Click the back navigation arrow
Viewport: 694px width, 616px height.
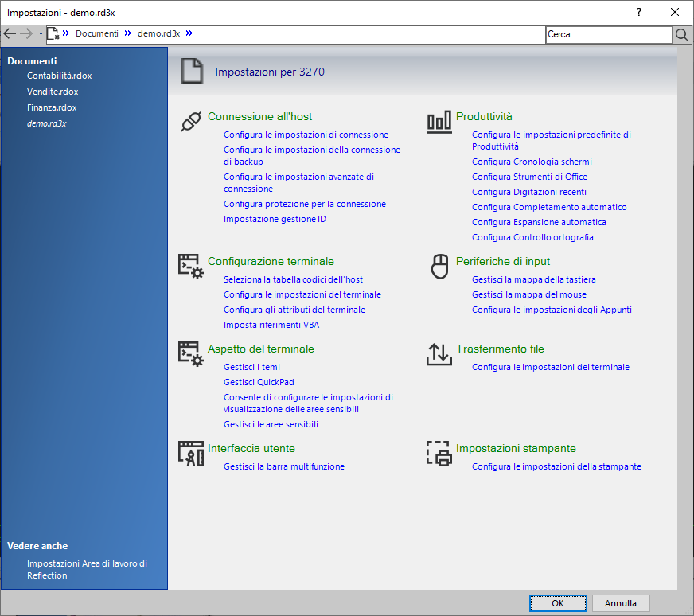click(10, 34)
